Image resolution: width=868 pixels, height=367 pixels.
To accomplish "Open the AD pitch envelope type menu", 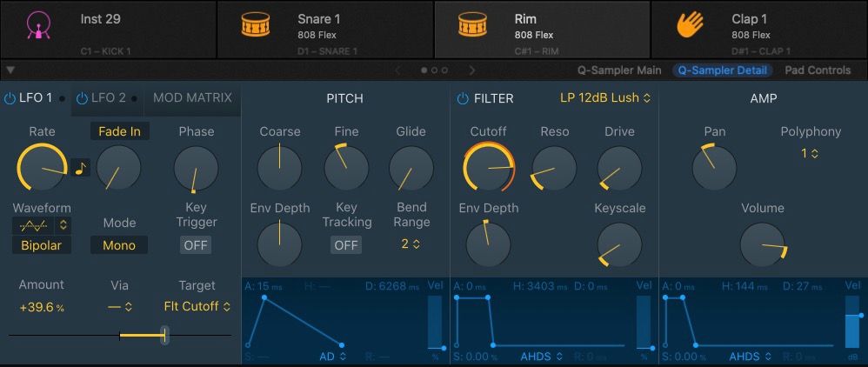I will [x=331, y=356].
